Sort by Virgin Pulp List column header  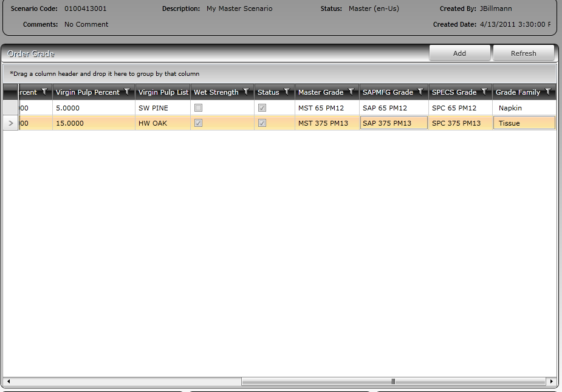coord(163,92)
